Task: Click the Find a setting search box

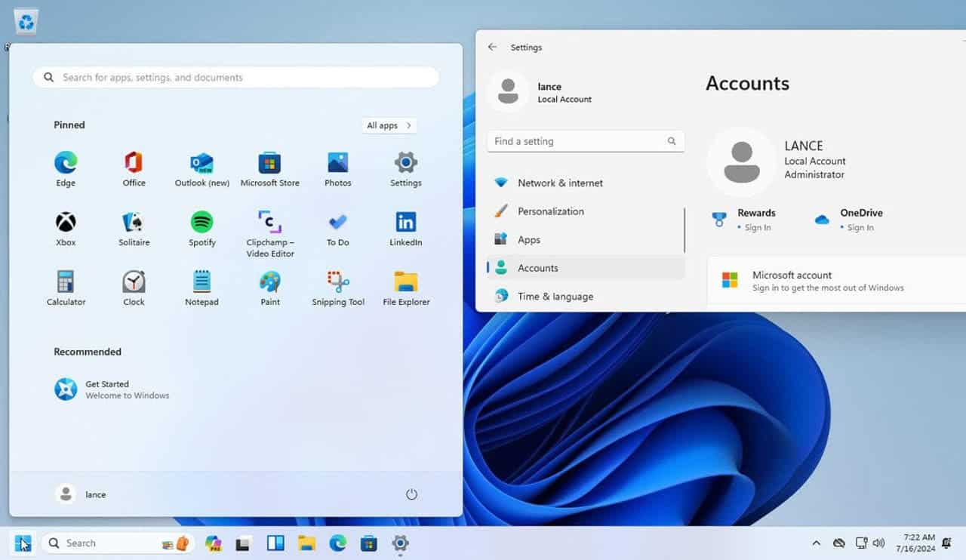Action: pos(577,141)
